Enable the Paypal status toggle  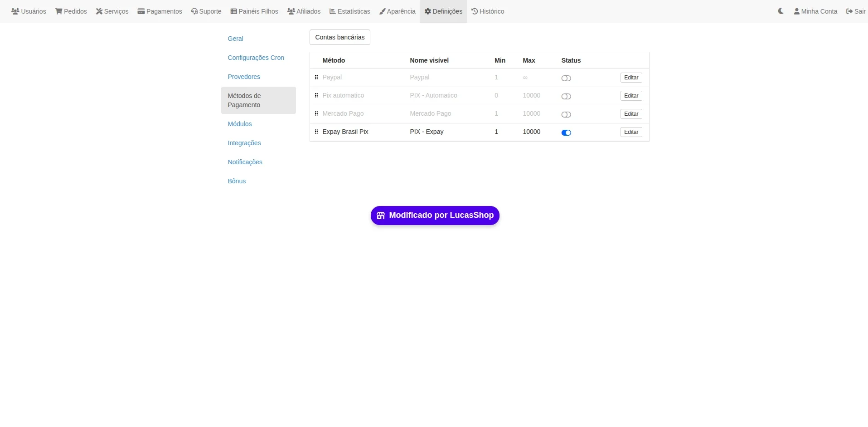coord(566,78)
